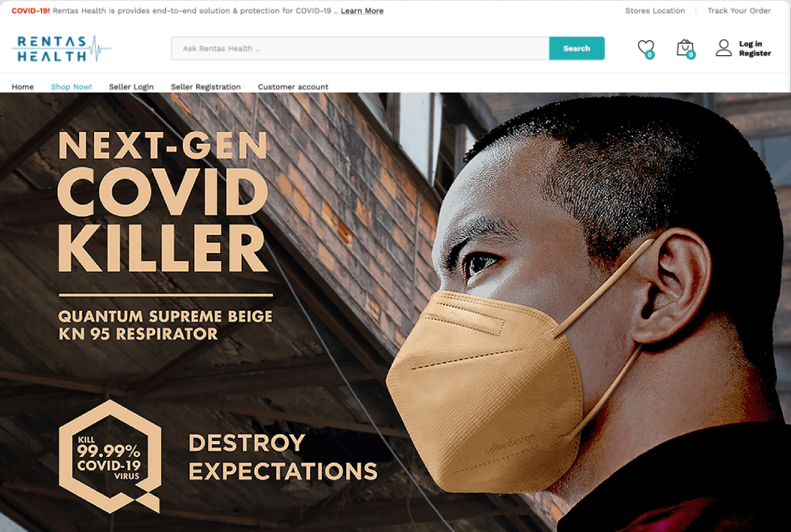Go to Seller Login page
This screenshot has width=791, height=532.
(131, 87)
